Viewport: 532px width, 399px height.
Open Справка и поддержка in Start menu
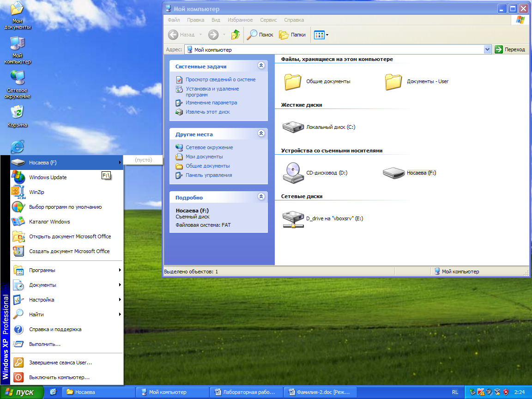(x=67, y=329)
